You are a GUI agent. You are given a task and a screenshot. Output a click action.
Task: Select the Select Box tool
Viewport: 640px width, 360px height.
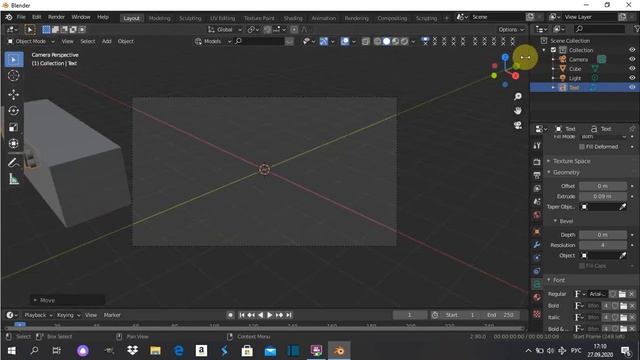(13, 60)
